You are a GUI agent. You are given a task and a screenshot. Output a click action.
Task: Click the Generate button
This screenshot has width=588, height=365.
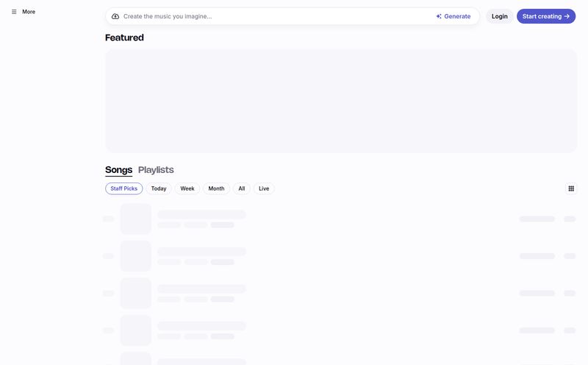[453, 16]
